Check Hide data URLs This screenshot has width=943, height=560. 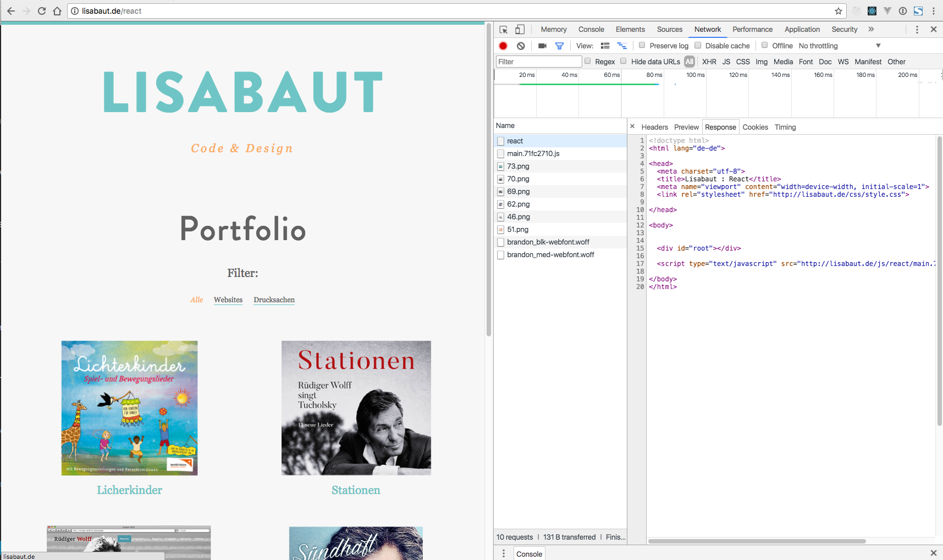click(x=623, y=61)
